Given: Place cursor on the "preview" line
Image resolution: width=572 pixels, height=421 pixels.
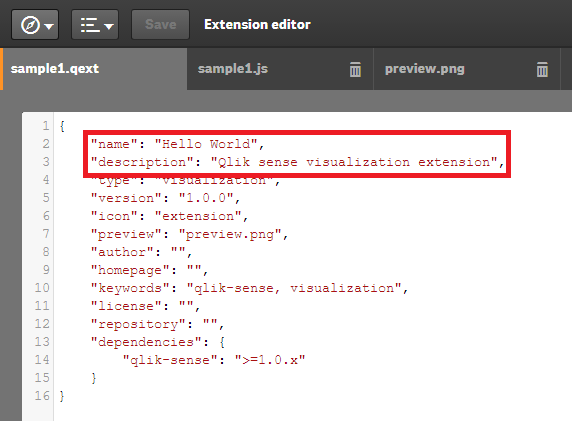Looking at the screenshot, I should (x=189, y=234).
